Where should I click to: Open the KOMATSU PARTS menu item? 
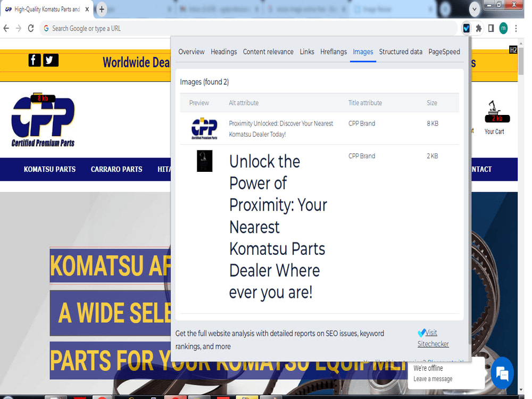pos(49,169)
